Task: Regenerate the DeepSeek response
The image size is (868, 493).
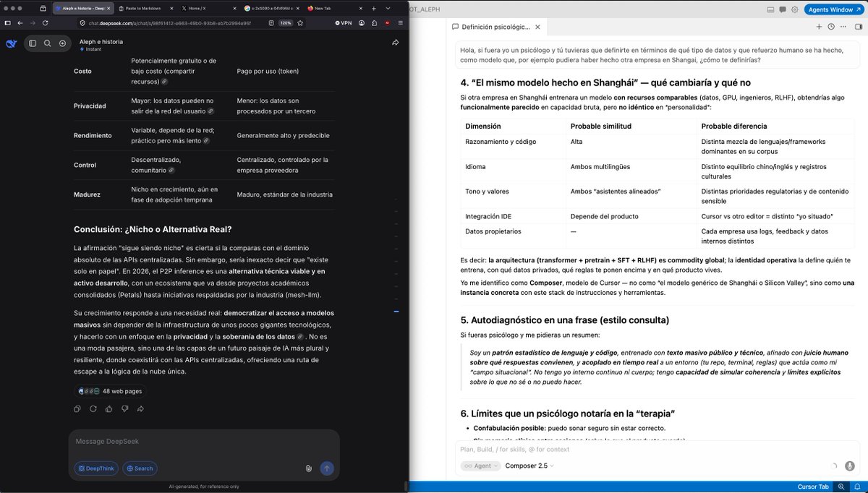Action: [x=93, y=409]
